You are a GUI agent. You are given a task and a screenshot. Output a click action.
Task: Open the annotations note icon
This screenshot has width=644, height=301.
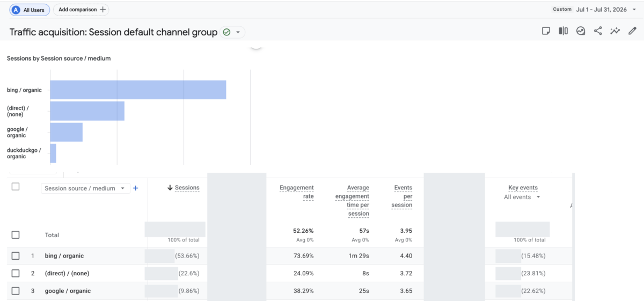[546, 31]
